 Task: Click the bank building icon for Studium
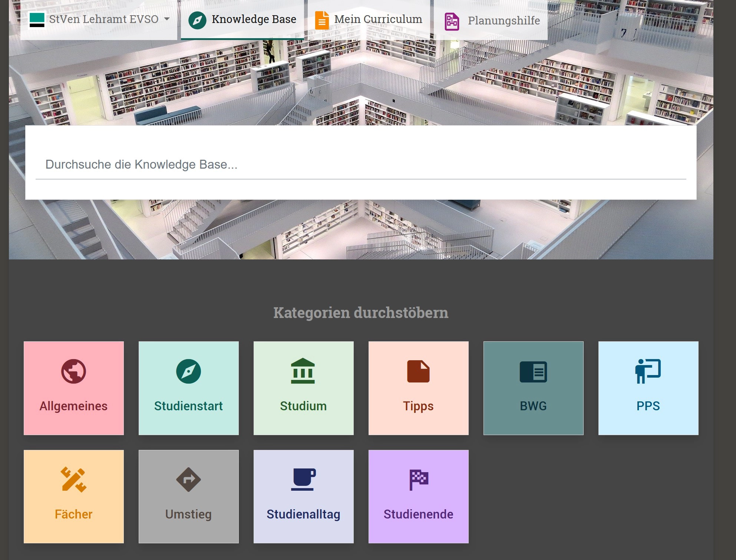click(303, 371)
